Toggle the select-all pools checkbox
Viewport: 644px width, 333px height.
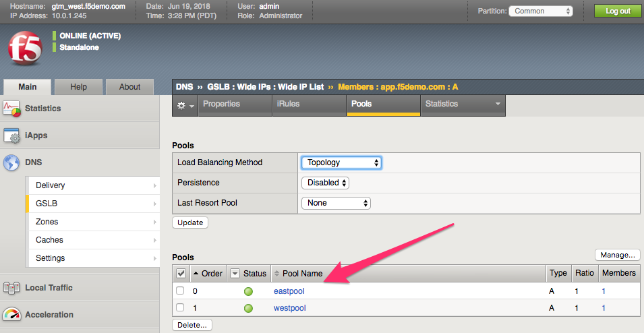[181, 274]
